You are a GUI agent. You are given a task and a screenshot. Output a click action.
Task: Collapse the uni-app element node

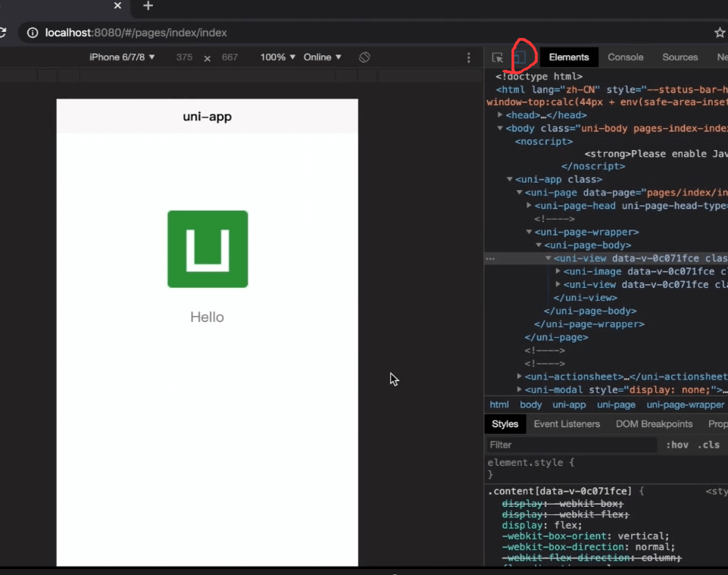(x=510, y=179)
